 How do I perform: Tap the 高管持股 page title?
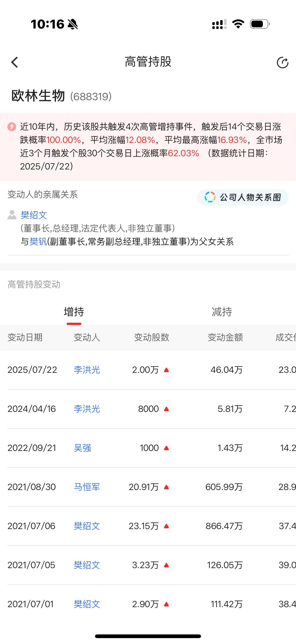pyautogui.click(x=148, y=61)
